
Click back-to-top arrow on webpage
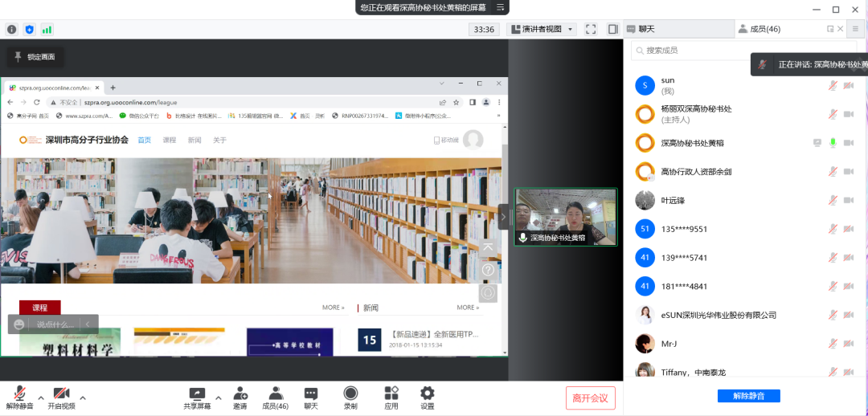tap(488, 247)
